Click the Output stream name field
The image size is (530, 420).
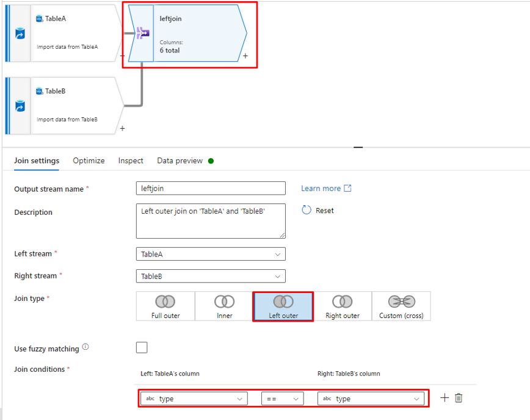(210, 189)
